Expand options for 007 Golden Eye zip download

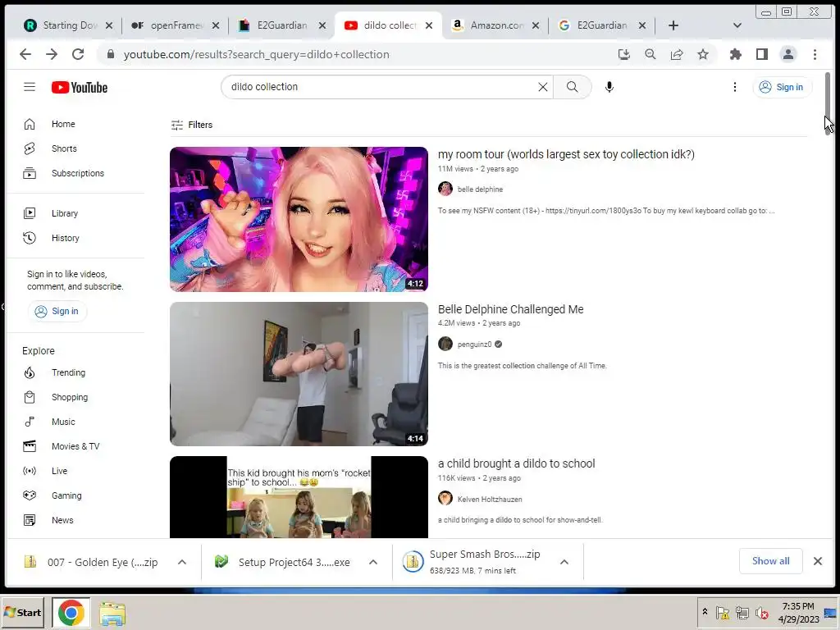tap(182, 562)
